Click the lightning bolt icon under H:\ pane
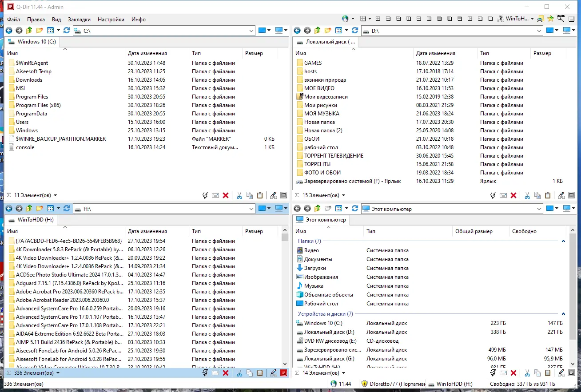 [x=205, y=373]
